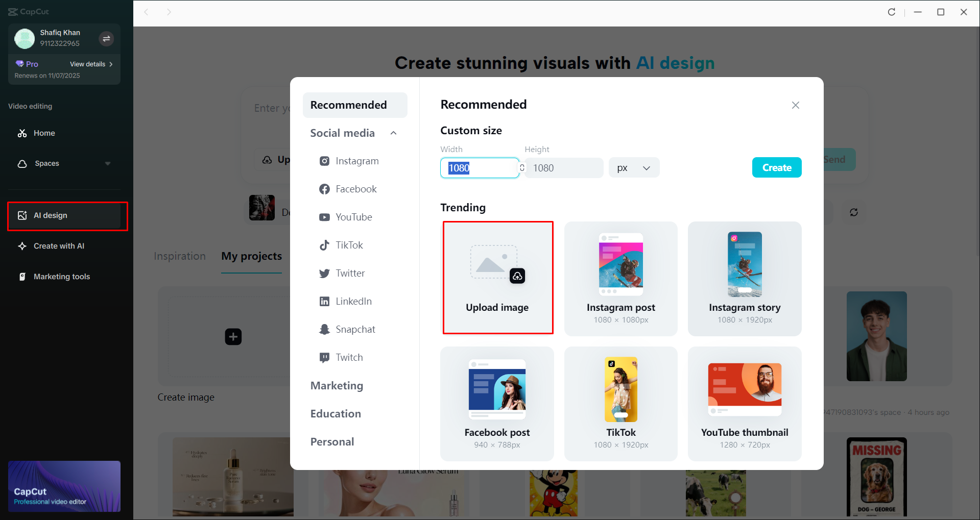Select the Upload image card
This screenshot has height=520, width=980.
click(x=497, y=278)
